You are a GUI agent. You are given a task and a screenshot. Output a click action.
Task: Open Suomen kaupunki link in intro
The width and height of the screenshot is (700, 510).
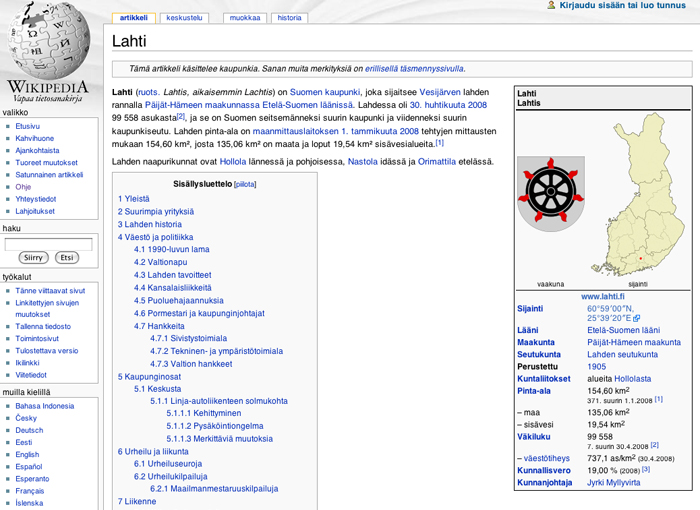point(325,92)
